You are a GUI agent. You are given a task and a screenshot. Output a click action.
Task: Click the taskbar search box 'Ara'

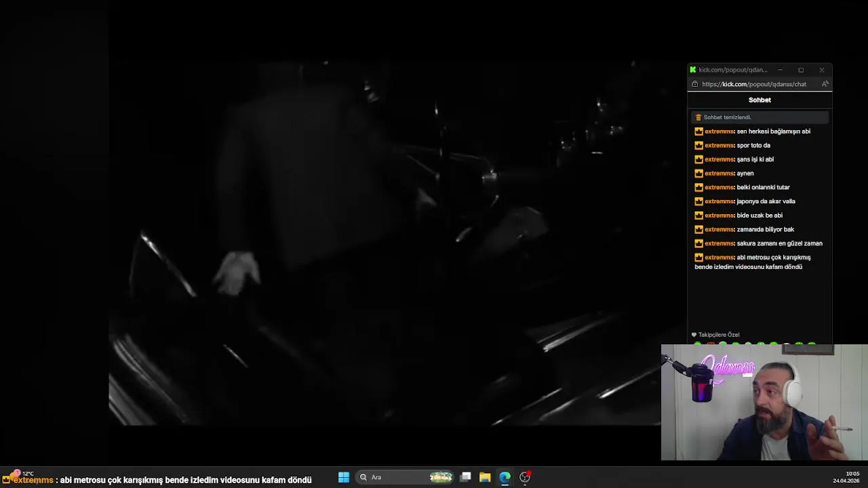pos(406,477)
